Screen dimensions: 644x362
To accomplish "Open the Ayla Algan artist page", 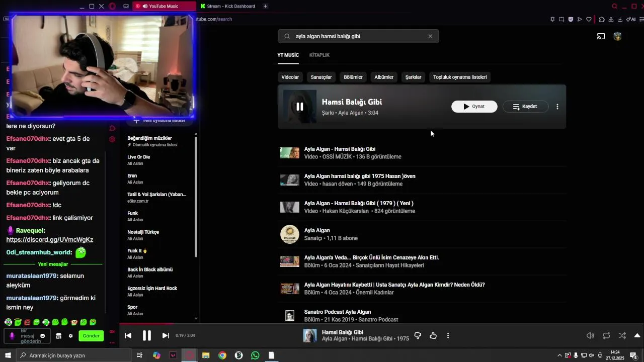I will coord(422,234).
